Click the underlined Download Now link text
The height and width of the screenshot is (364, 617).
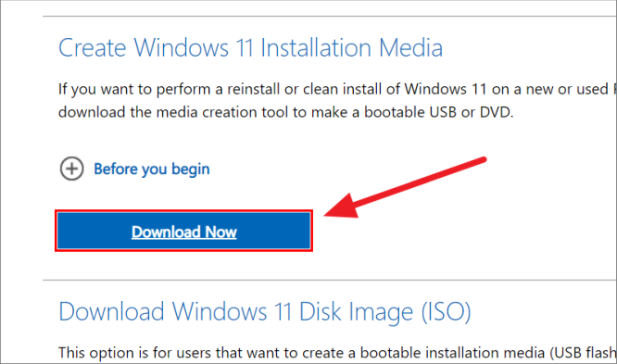(x=183, y=232)
